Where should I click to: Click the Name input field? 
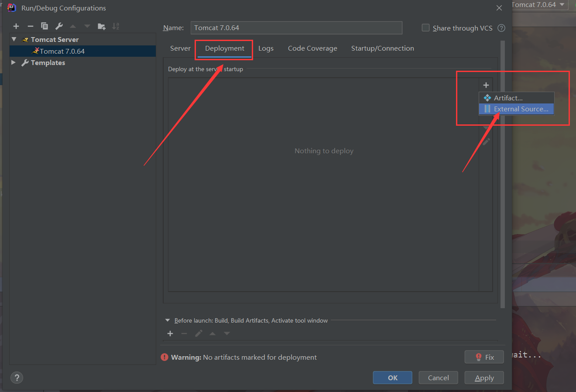tap(296, 28)
